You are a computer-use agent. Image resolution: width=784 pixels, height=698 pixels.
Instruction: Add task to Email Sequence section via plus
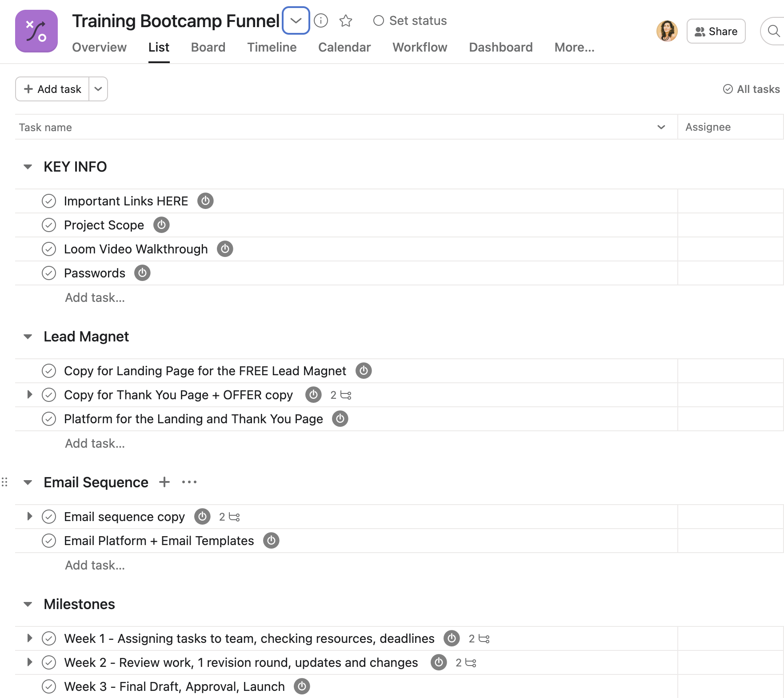coord(164,482)
